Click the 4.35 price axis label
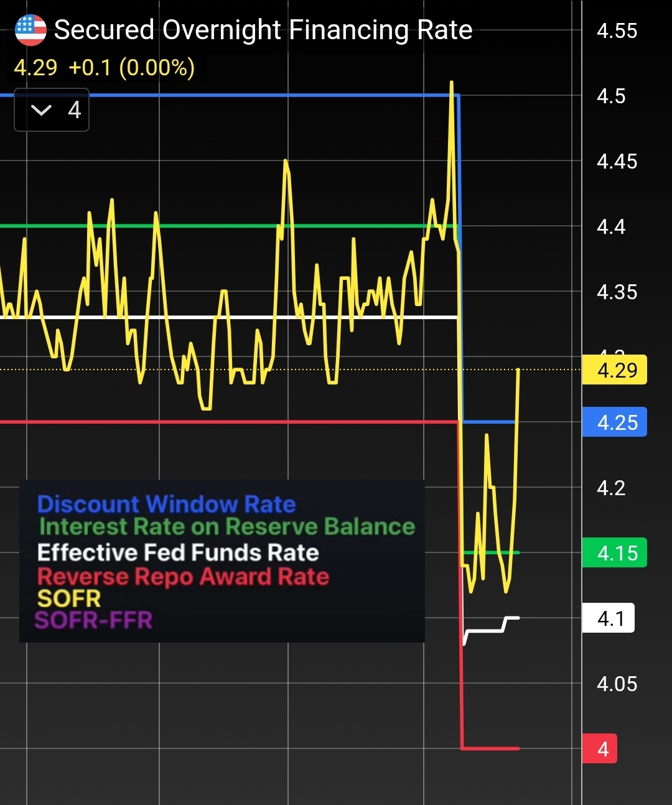This screenshot has width=672, height=805. click(x=617, y=292)
